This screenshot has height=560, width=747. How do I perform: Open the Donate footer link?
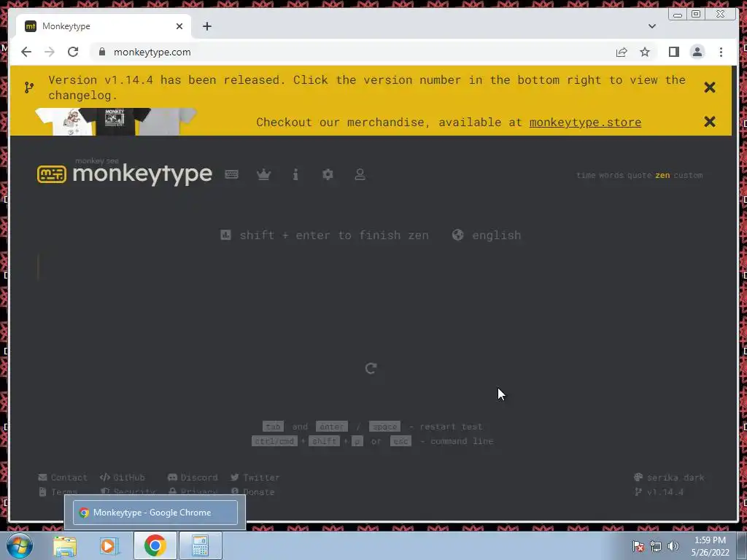253,492
